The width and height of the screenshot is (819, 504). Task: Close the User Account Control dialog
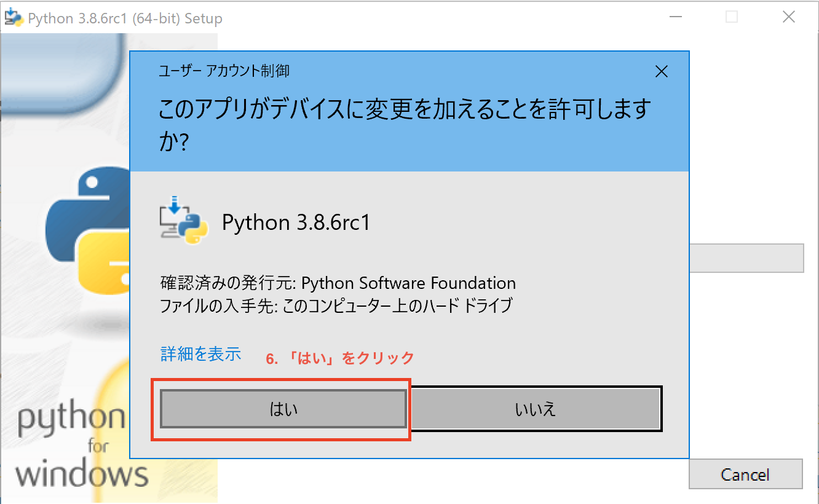[x=662, y=72]
